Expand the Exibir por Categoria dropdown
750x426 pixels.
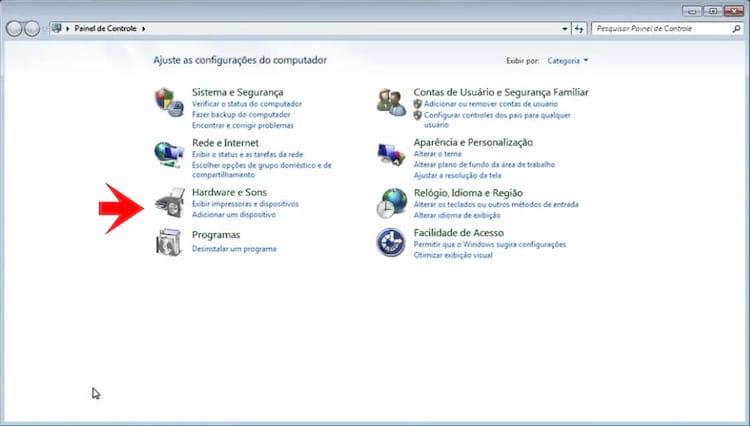(x=568, y=61)
